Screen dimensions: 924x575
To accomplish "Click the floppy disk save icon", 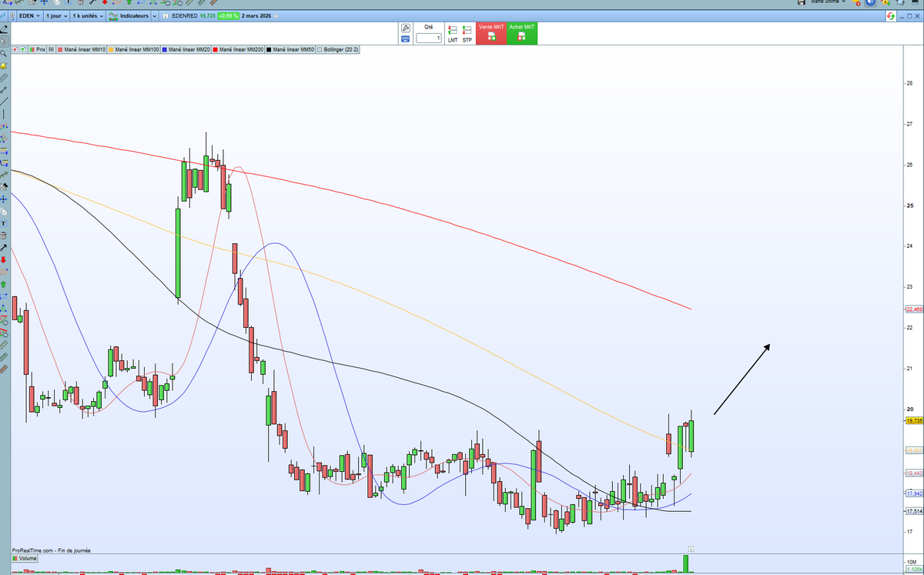I will coord(802,2).
